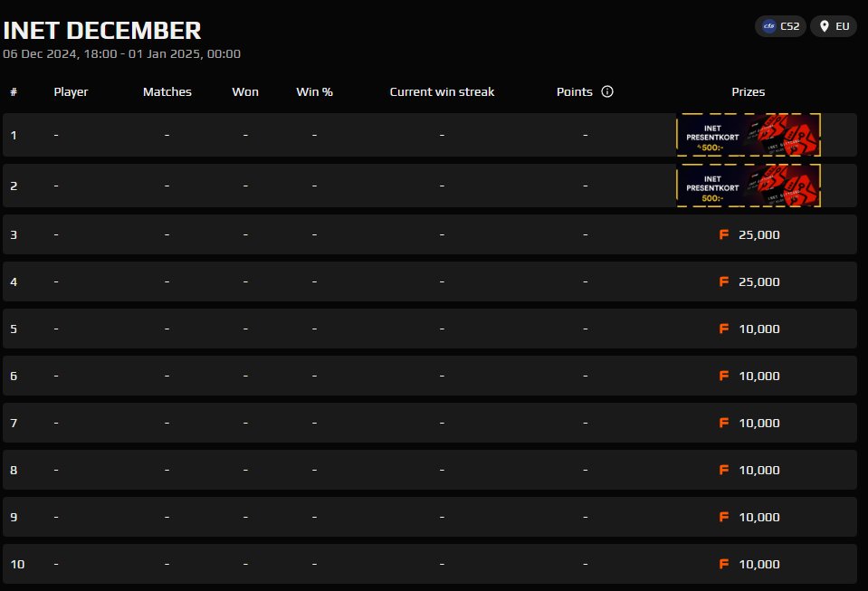
Task: Click the CS2 game logo icon
Action: pyautogui.click(x=769, y=26)
